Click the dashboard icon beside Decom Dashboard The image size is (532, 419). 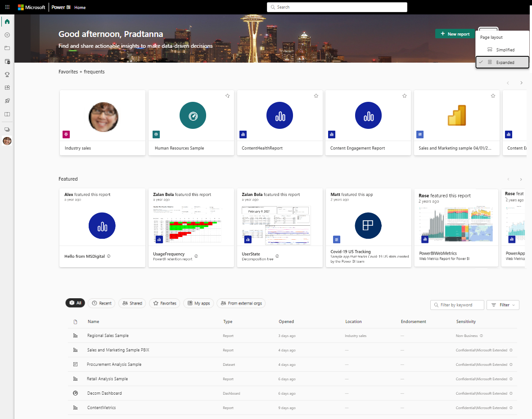coord(75,393)
